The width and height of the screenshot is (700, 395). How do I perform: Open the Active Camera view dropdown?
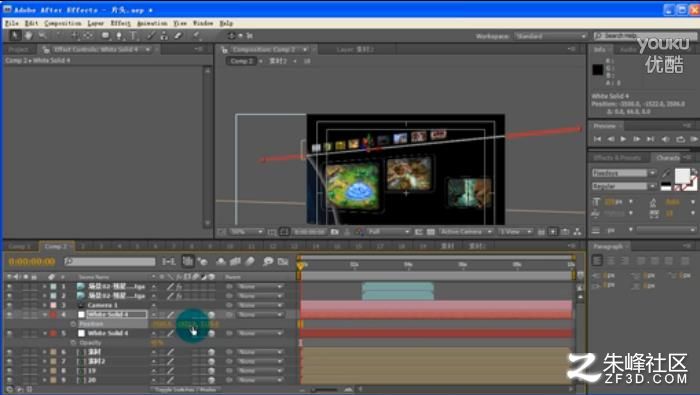466,232
